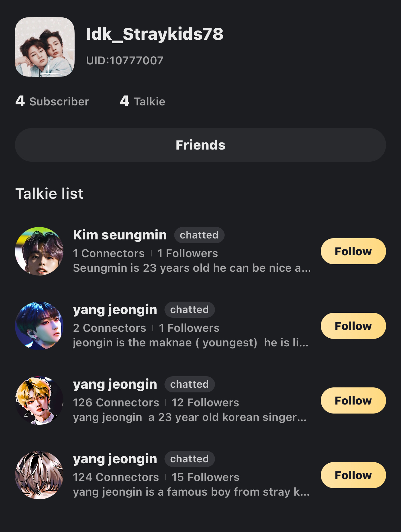Image resolution: width=401 pixels, height=532 pixels.
Task: Follow yang jeongin with 126 Connectors
Action: click(353, 400)
